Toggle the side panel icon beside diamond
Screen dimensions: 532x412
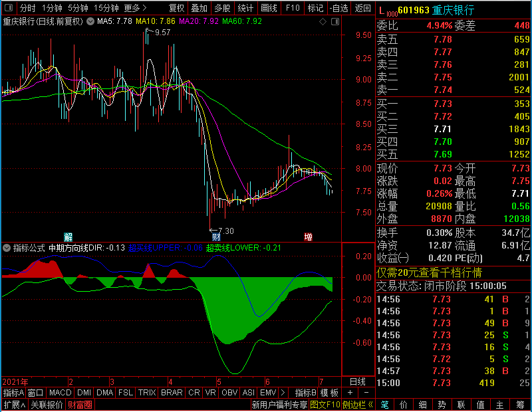(335, 22)
